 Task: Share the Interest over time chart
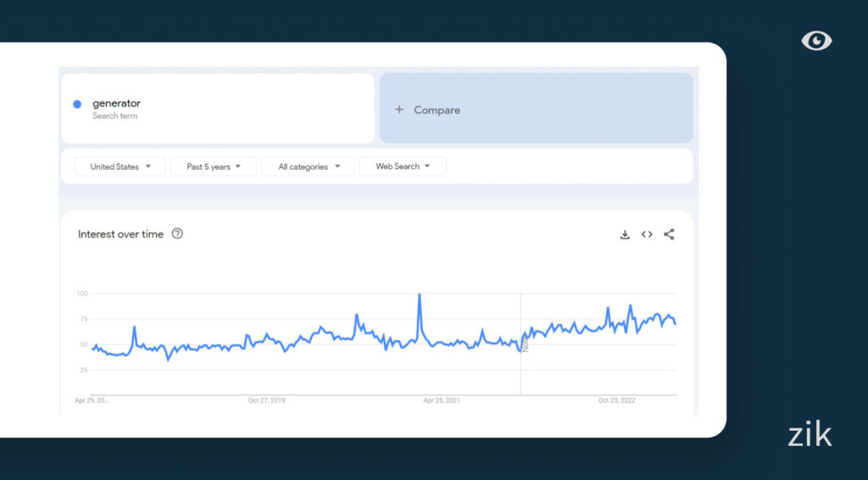pos(669,235)
